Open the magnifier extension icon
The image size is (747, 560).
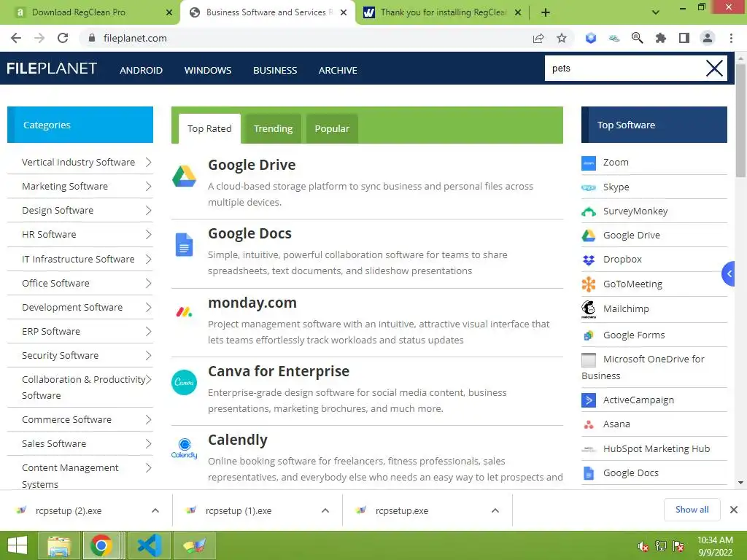(637, 38)
